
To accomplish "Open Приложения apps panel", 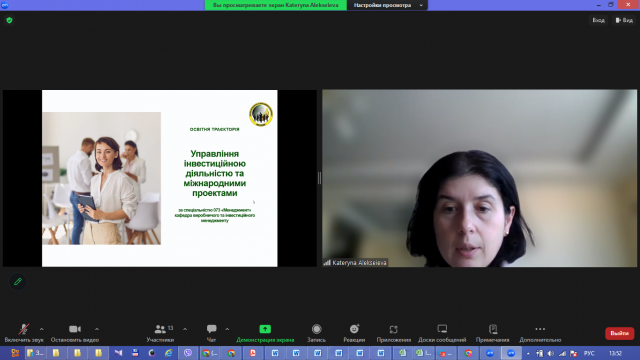I will [393, 333].
